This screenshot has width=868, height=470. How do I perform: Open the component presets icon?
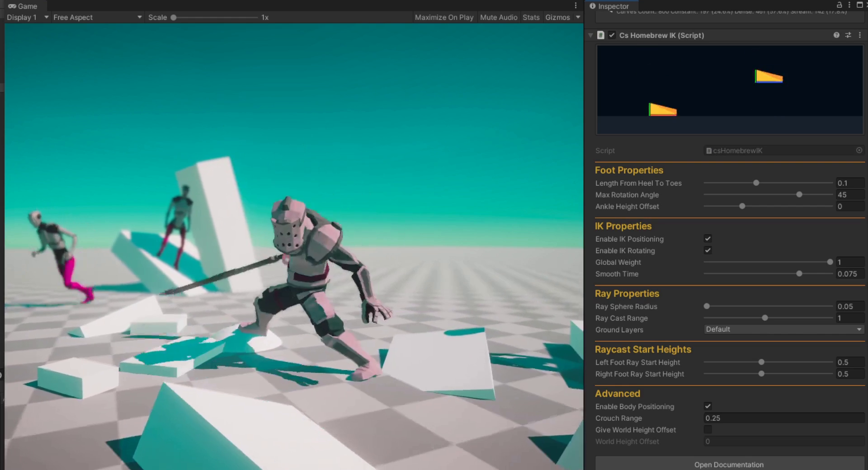(x=848, y=35)
